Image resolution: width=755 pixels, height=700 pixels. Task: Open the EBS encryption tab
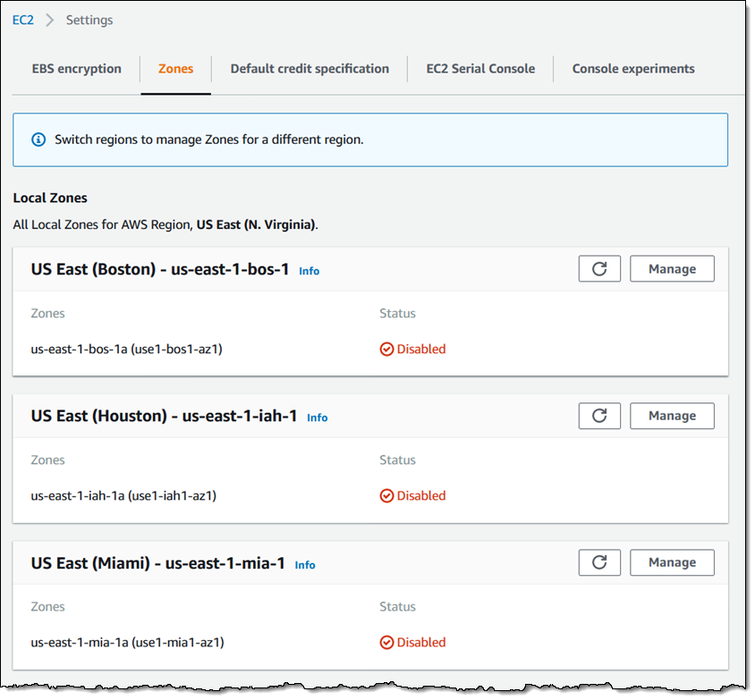click(x=77, y=69)
